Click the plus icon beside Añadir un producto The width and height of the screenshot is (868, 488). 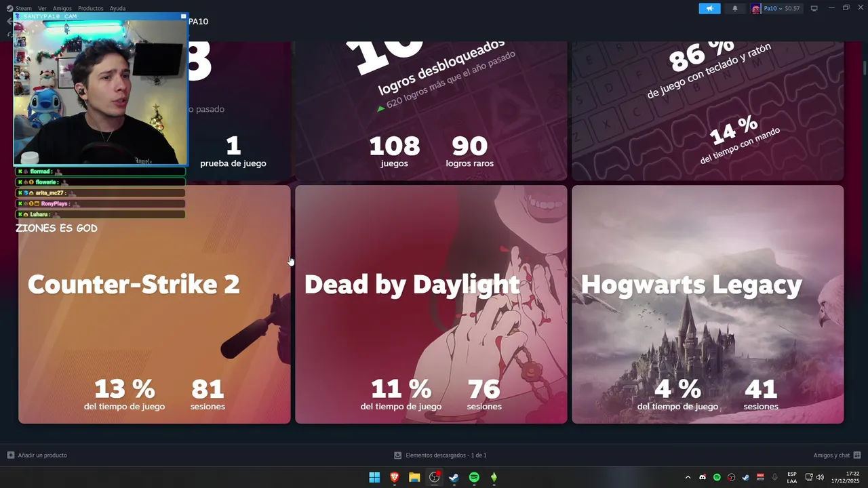coord(10,455)
